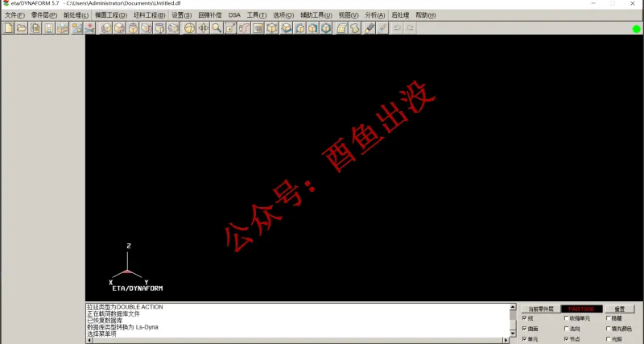Click the log line mentioning Ls-Dyna

pyautogui.click(x=122, y=327)
